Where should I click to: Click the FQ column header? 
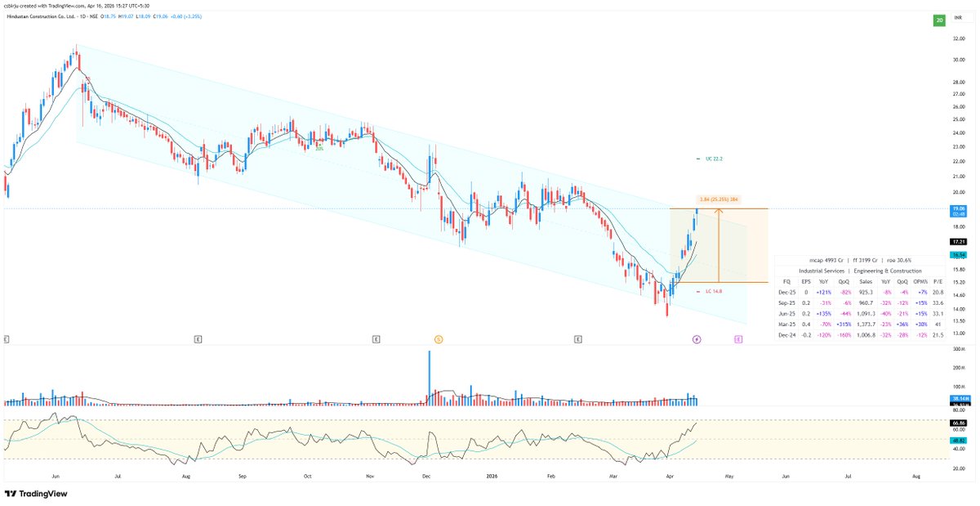click(786, 280)
